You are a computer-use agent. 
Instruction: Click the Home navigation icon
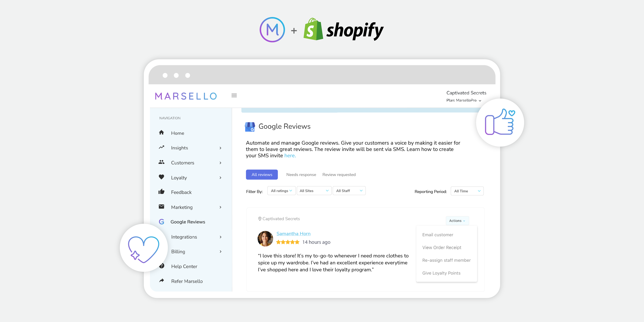pyautogui.click(x=162, y=133)
